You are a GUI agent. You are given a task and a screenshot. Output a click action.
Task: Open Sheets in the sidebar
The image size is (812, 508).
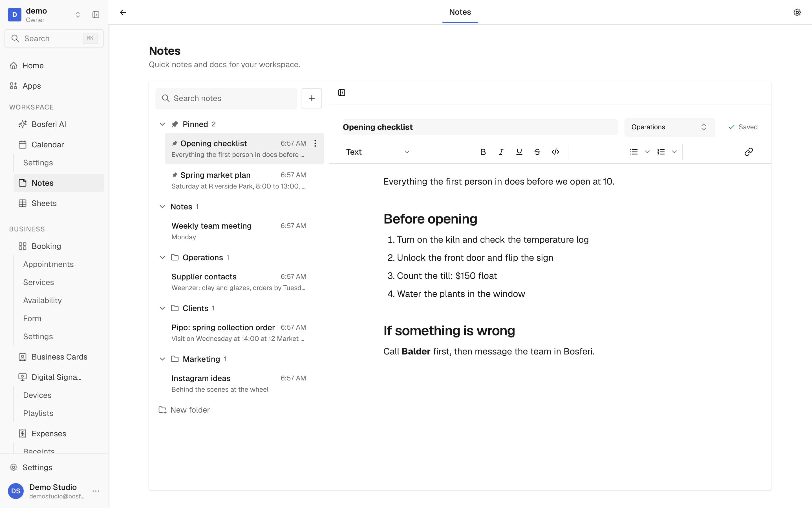[59, 203]
